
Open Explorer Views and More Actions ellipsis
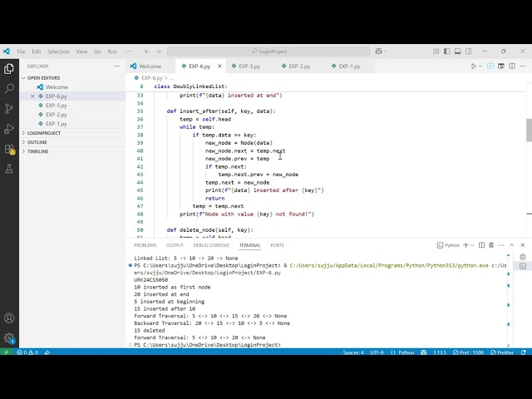point(116,66)
